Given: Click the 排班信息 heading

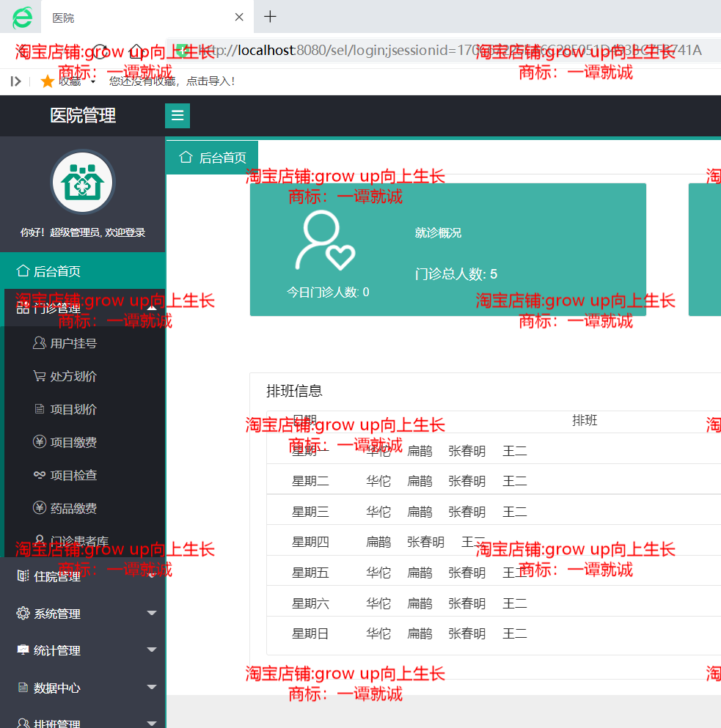Looking at the screenshot, I should (x=294, y=391).
